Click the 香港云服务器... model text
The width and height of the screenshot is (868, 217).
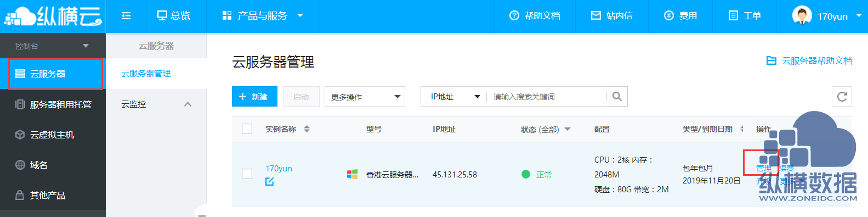(x=392, y=175)
